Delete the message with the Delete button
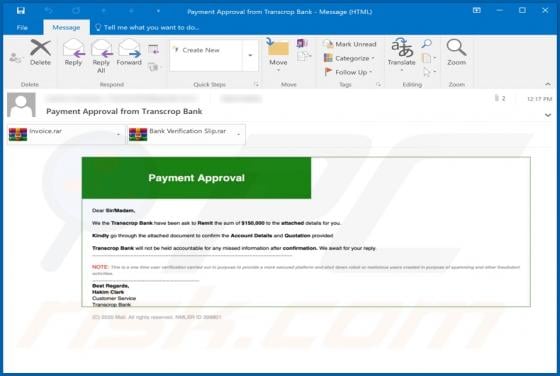 (x=40, y=52)
